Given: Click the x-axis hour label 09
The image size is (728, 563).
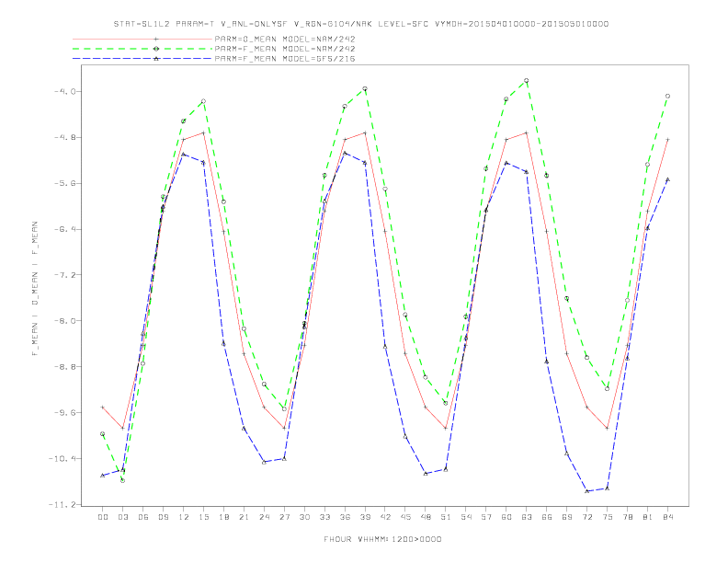Looking at the screenshot, I should click(x=163, y=517).
